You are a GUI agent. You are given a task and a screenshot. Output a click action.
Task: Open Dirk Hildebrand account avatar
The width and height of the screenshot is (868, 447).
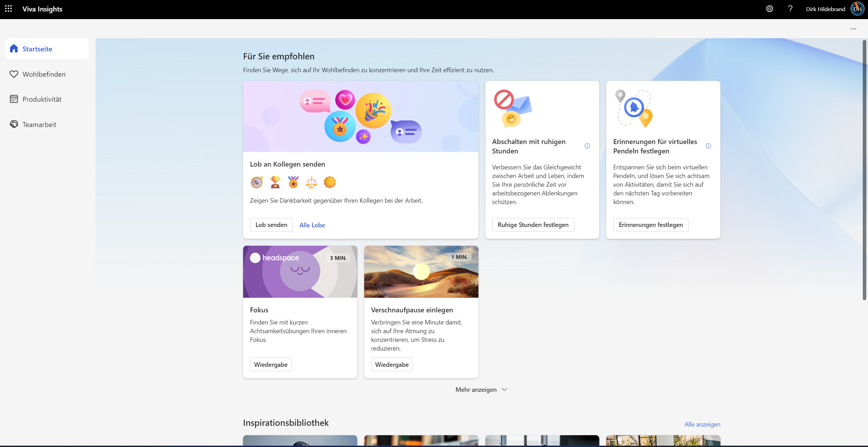[857, 9]
